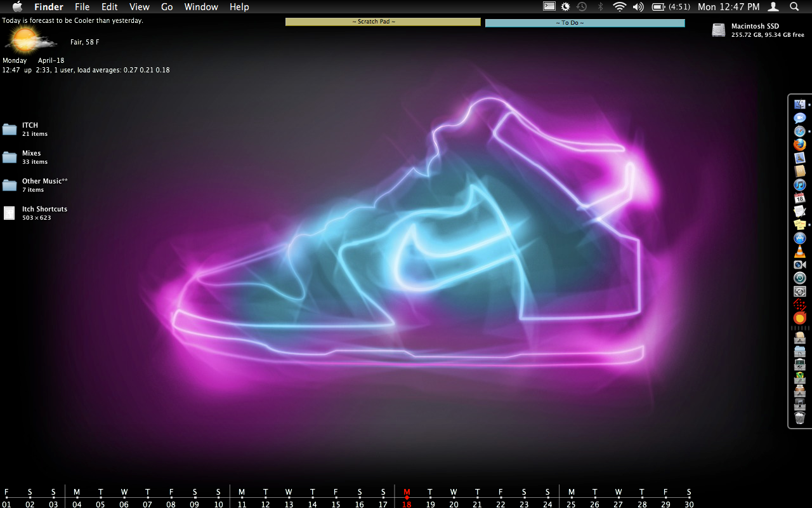
Task: Click the Scratch Pad bar
Action: coord(383,22)
